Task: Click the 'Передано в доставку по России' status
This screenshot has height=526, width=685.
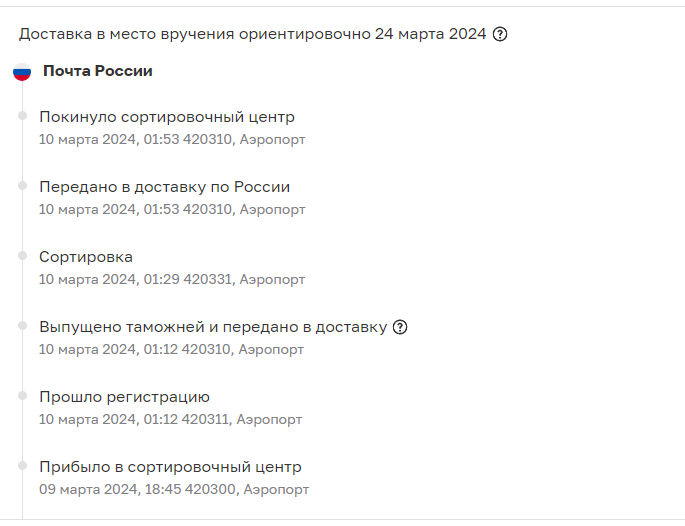Action: coord(165,187)
